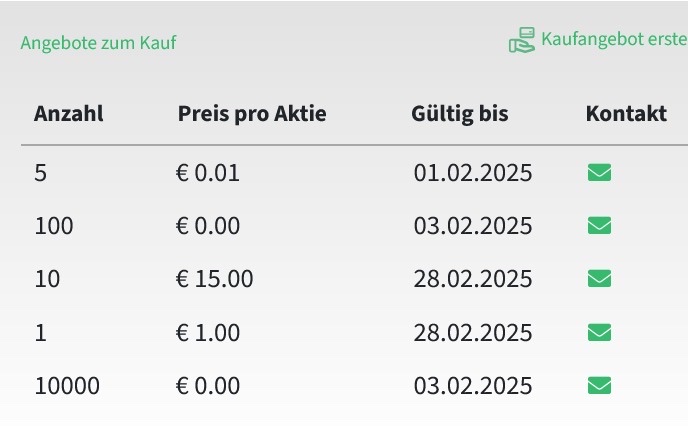
Task: Click the 28.02.2025 date in the 10-share row
Action: coord(473,279)
